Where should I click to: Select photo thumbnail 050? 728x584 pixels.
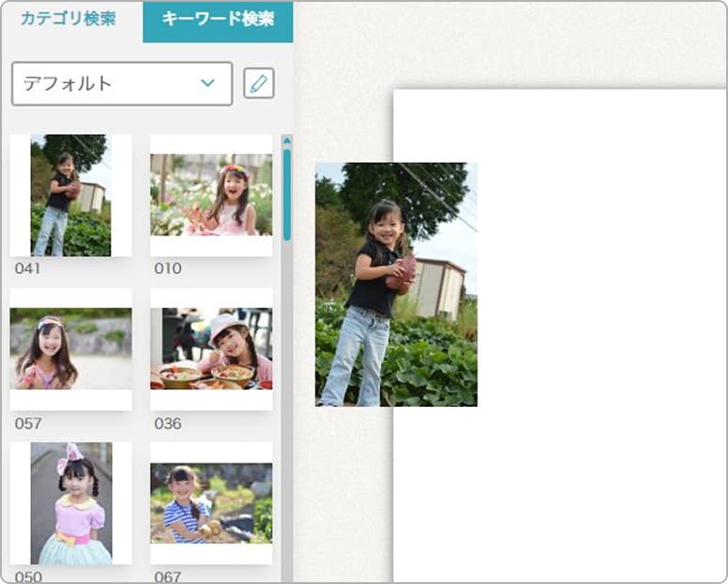point(71,503)
